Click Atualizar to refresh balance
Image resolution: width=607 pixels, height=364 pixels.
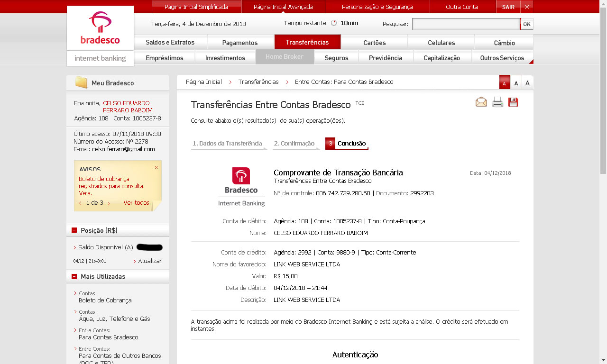pyautogui.click(x=149, y=261)
